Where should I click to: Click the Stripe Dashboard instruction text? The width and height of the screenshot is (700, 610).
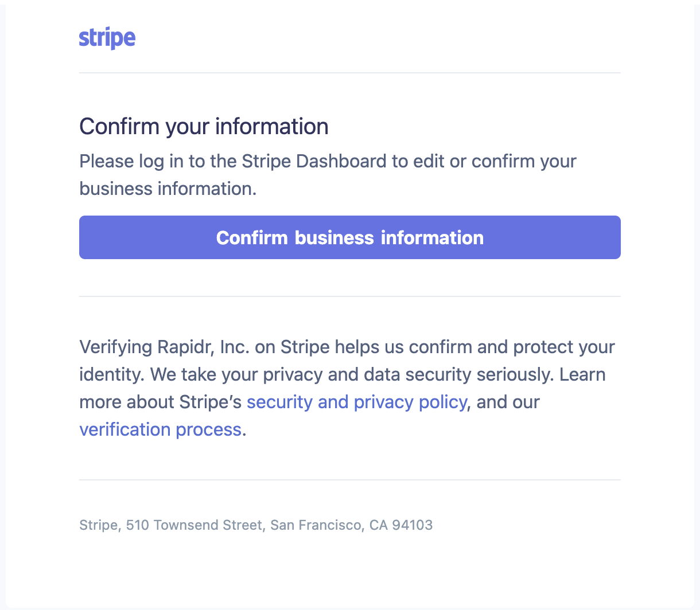click(327, 174)
